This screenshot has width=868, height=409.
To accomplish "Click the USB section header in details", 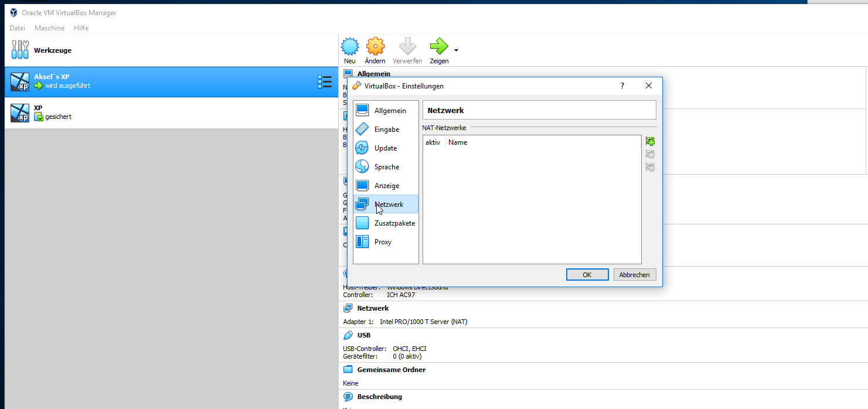I will coord(364,335).
